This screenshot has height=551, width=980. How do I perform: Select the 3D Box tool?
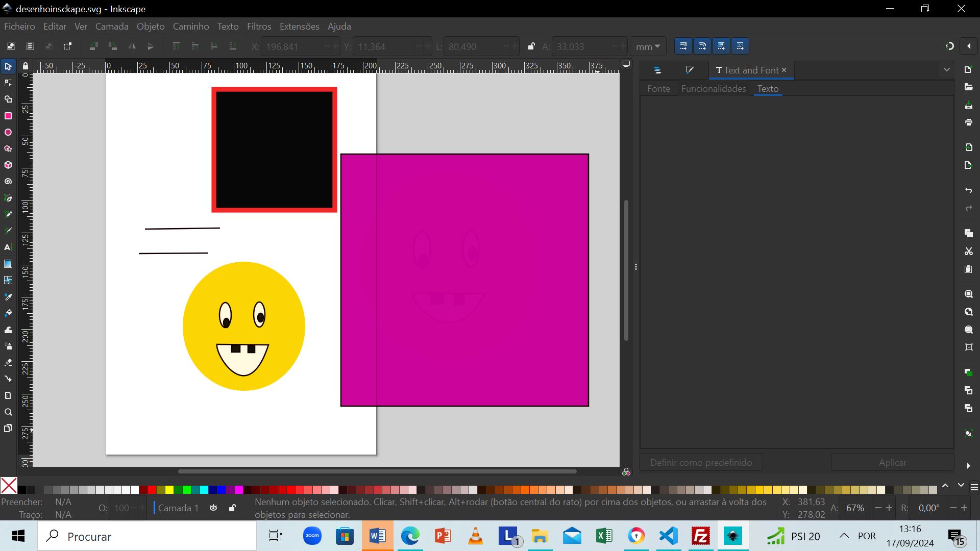click(8, 165)
